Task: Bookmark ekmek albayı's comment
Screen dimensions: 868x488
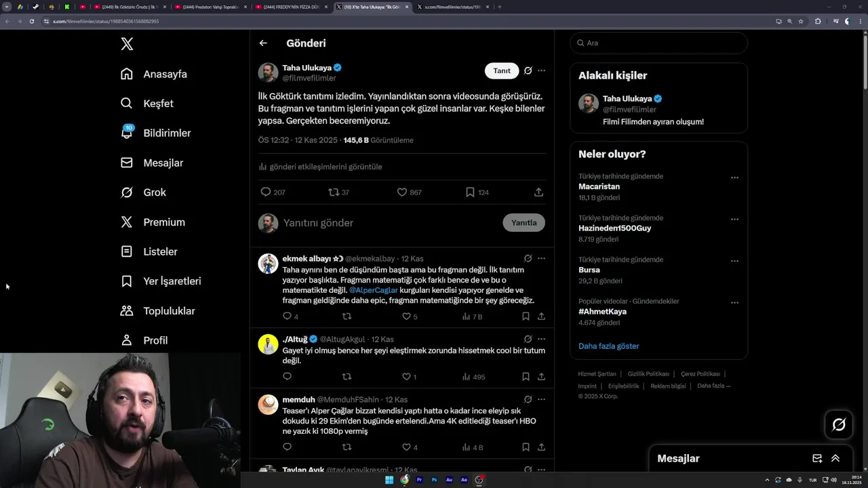Action: [x=526, y=317]
